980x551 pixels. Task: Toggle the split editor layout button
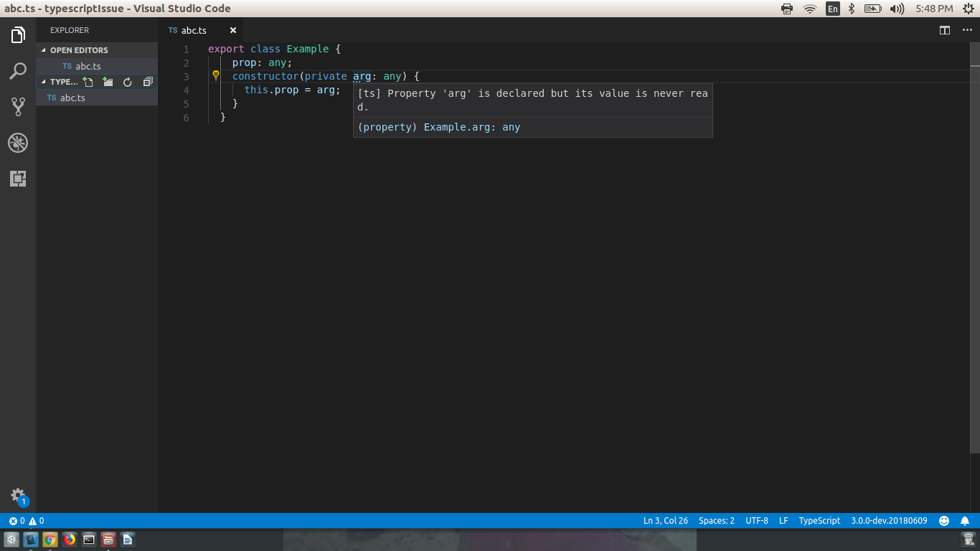pos(943,30)
